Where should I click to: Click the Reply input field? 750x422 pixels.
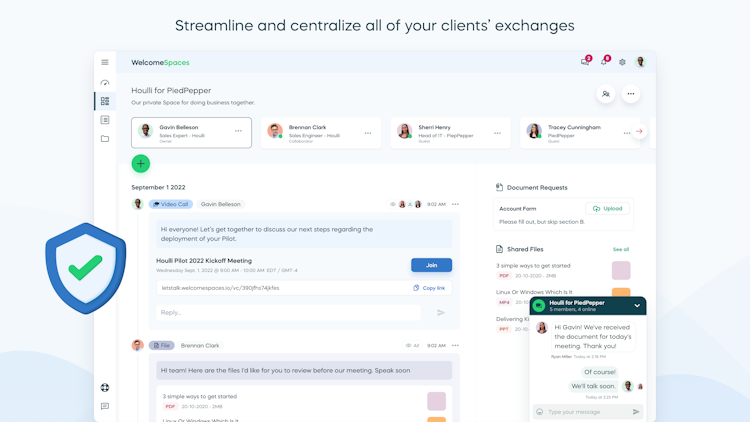point(288,313)
